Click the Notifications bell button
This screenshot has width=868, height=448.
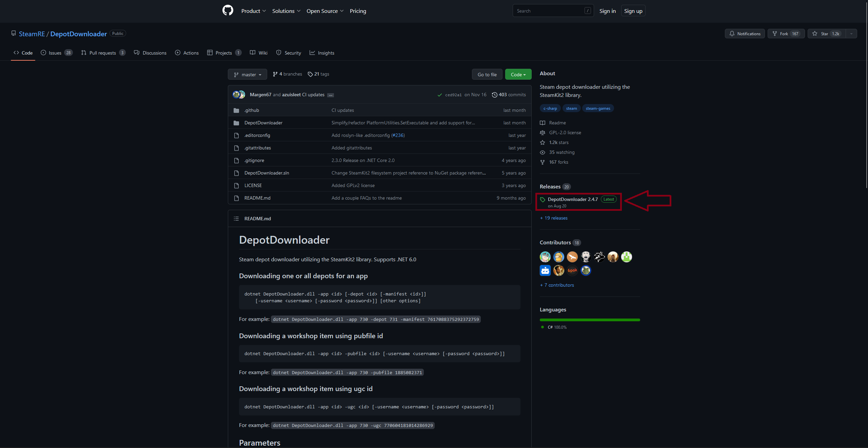pos(745,34)
